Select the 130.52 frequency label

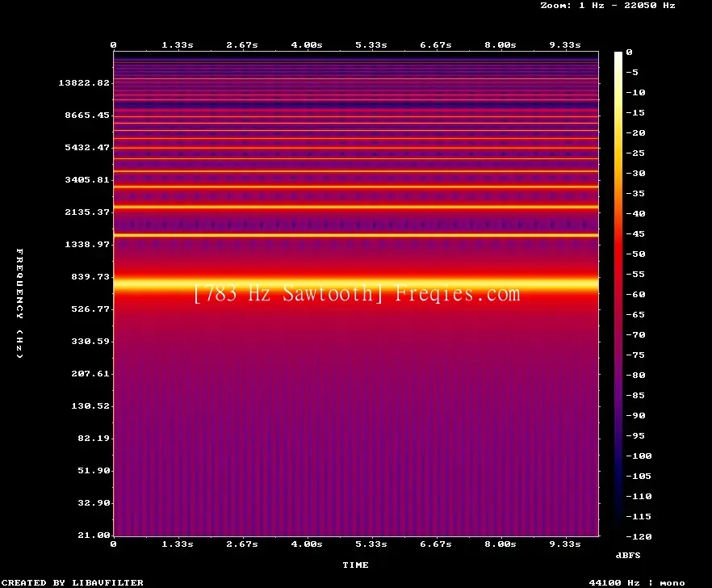90,405
